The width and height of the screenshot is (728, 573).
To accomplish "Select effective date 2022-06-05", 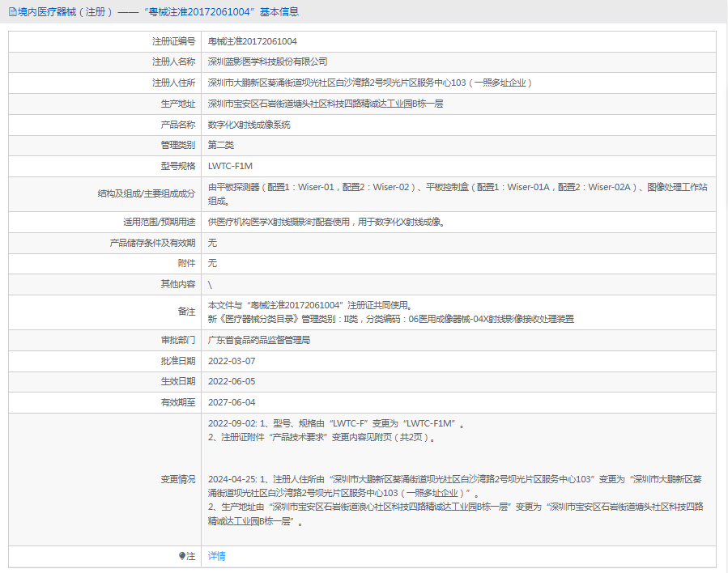I will tap(232, 381).
